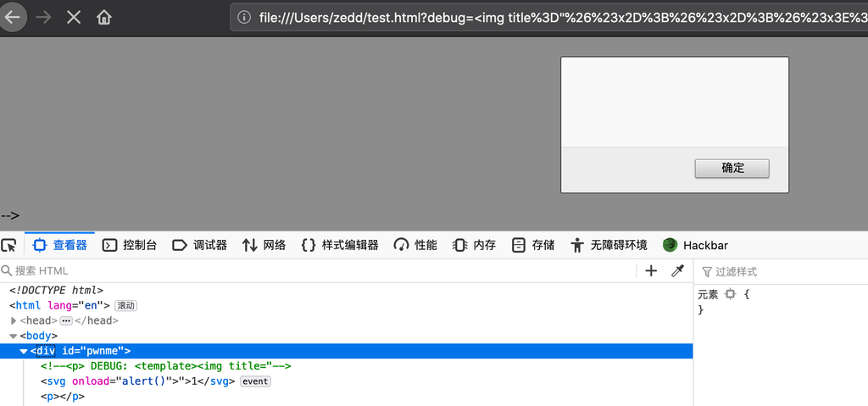Activate the element picker tool
Viewport: 868px width, 406px height.
[8, 245]
